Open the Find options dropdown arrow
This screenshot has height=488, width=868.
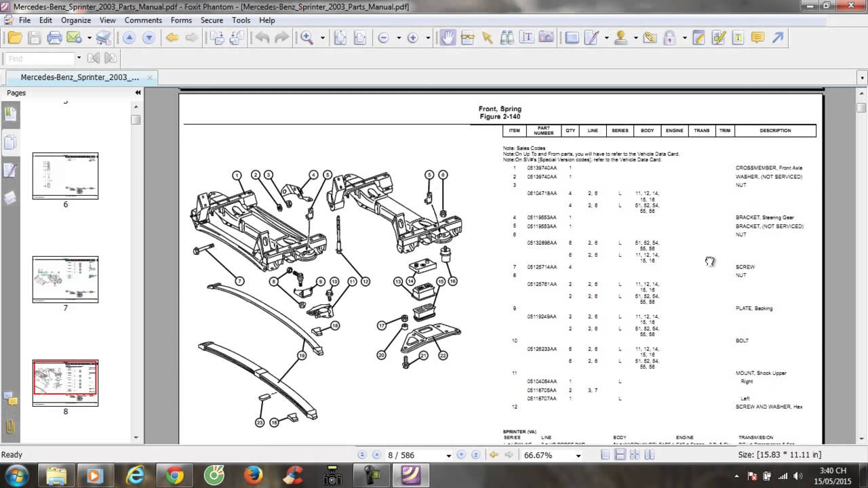tap(79, 58)
